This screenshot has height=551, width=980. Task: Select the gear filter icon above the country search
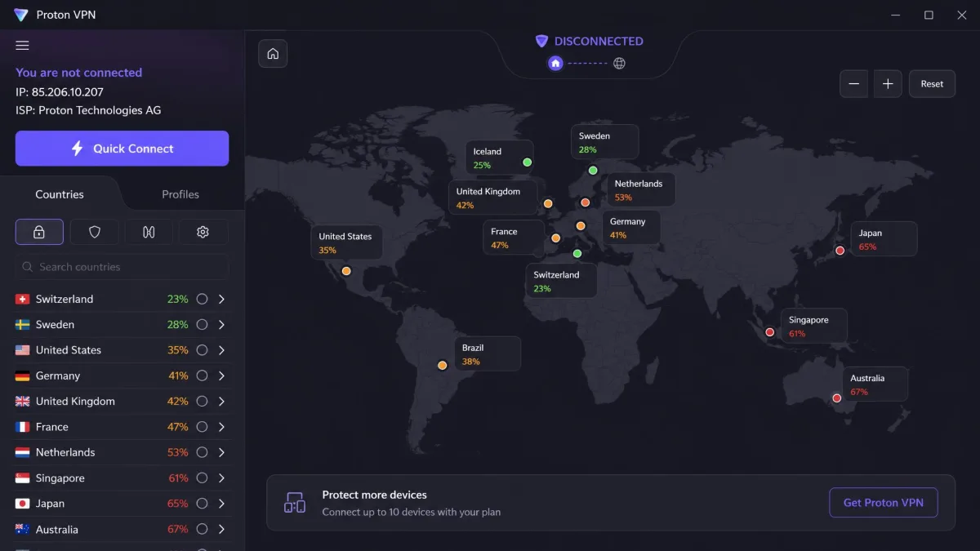(x=203, y=232)
